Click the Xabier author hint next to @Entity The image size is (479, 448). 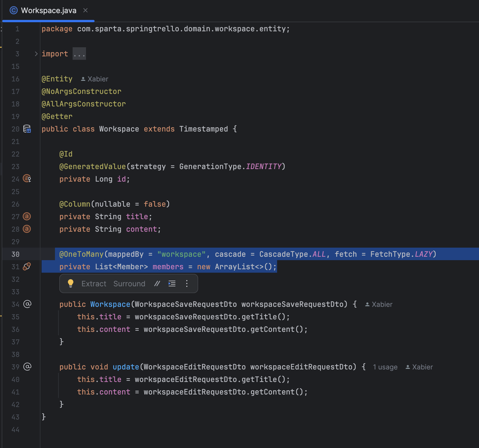pyautogui.click(x=95, y=79)
